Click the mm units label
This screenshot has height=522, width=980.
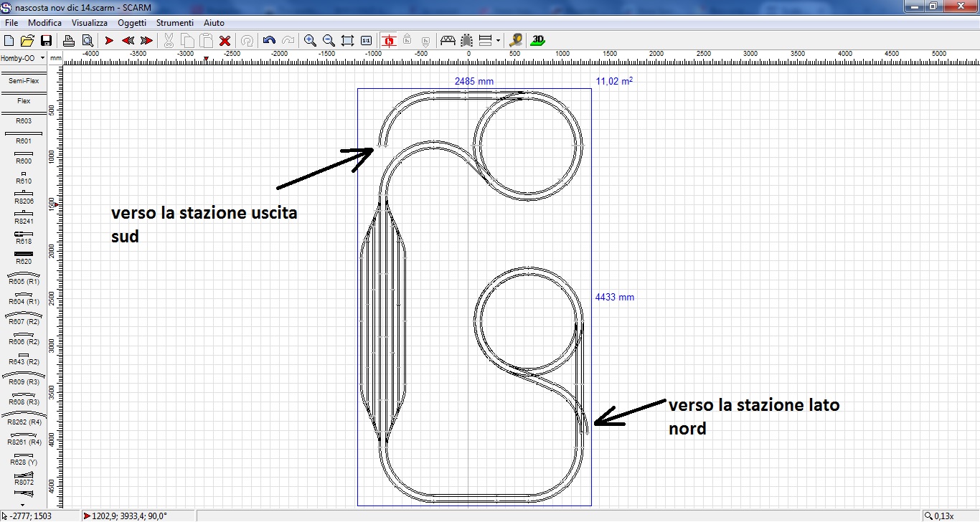pos(56,58)
